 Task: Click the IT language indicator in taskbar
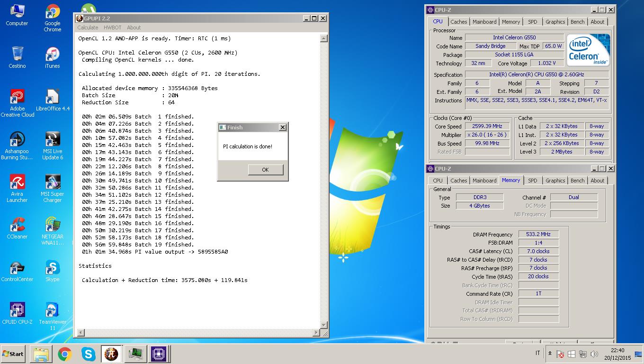coord(537,353)
